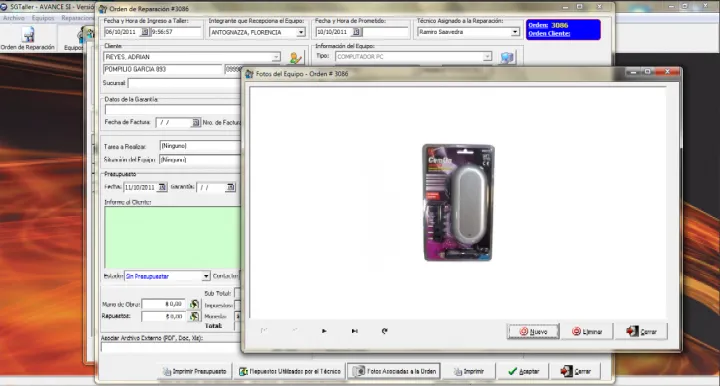Click the green Informe al Cliente text area

point(172,237)
